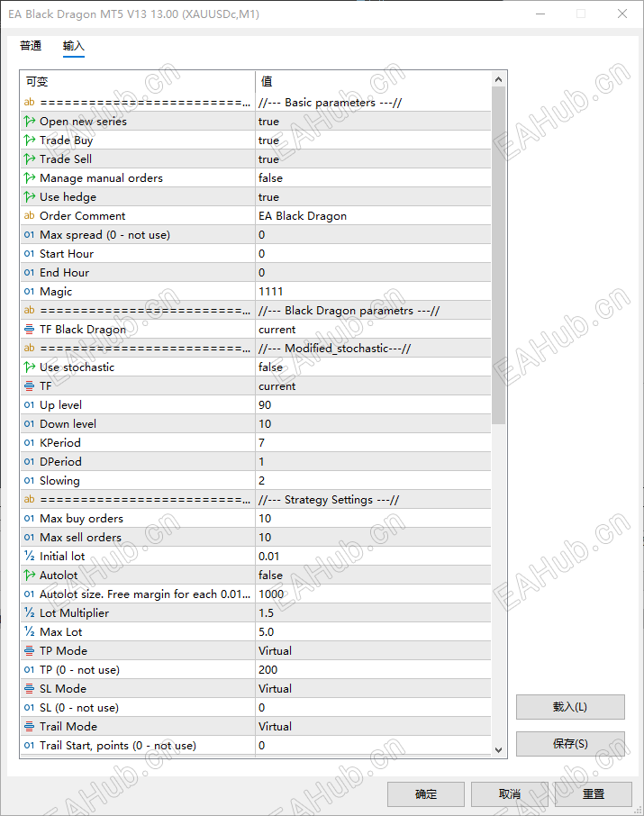Viewport: 644px width, 816px height.
Task: Click the integer icon beside Down level
Action: pos(30,423)
